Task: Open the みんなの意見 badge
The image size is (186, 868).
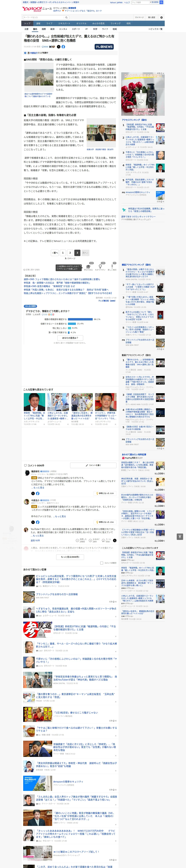Action: coord(30,306)
